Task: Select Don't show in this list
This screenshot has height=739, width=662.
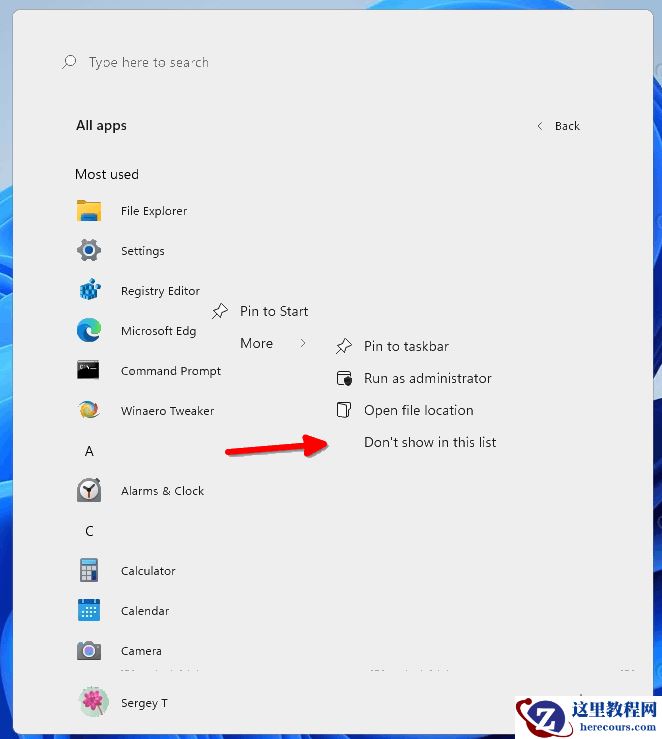Action: click(x=430, y=443)
